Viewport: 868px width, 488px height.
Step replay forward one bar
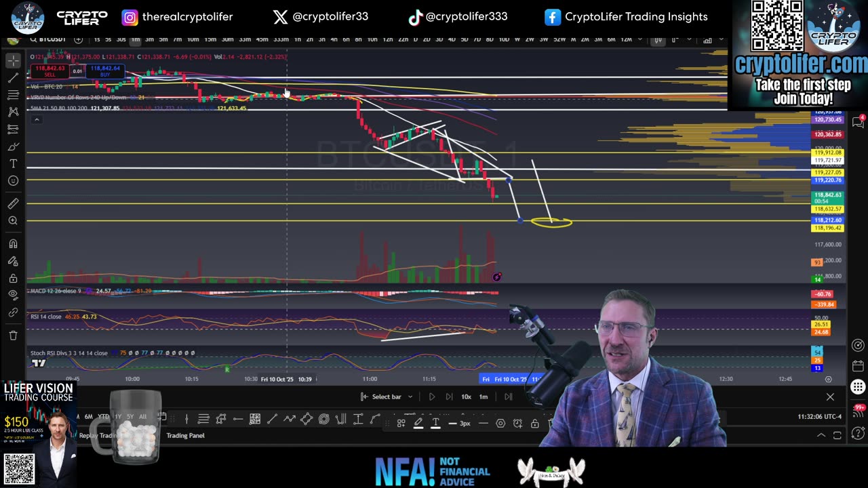[x=449, y=396]
